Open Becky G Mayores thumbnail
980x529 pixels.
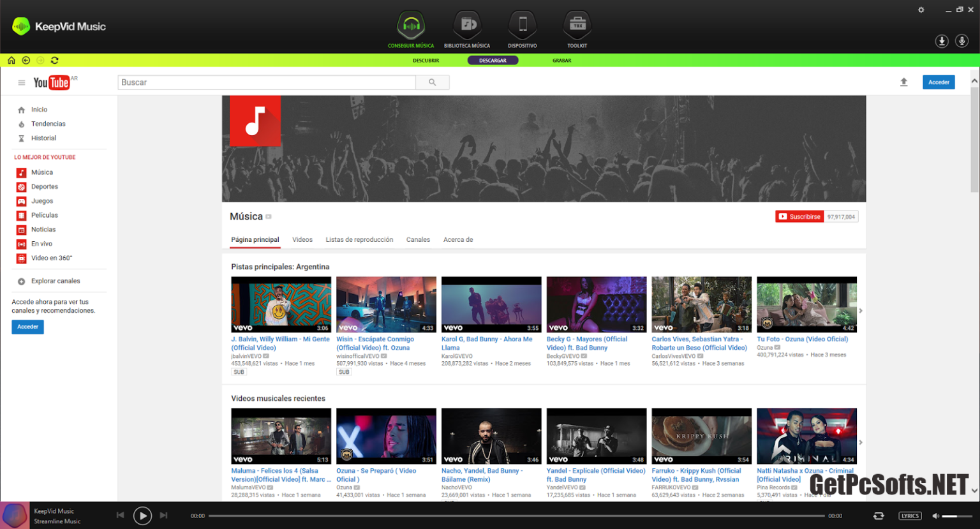pyautogui.click(x=597, y=304)
